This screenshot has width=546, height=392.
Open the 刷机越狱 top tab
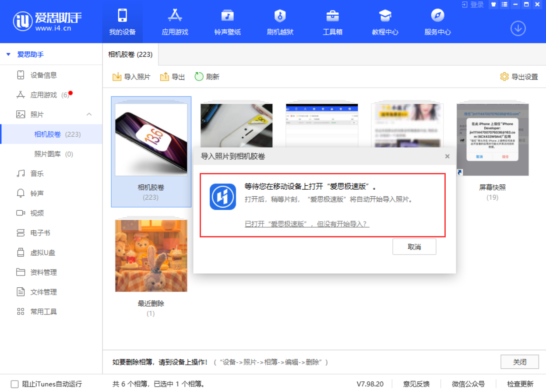coord(280,22)
